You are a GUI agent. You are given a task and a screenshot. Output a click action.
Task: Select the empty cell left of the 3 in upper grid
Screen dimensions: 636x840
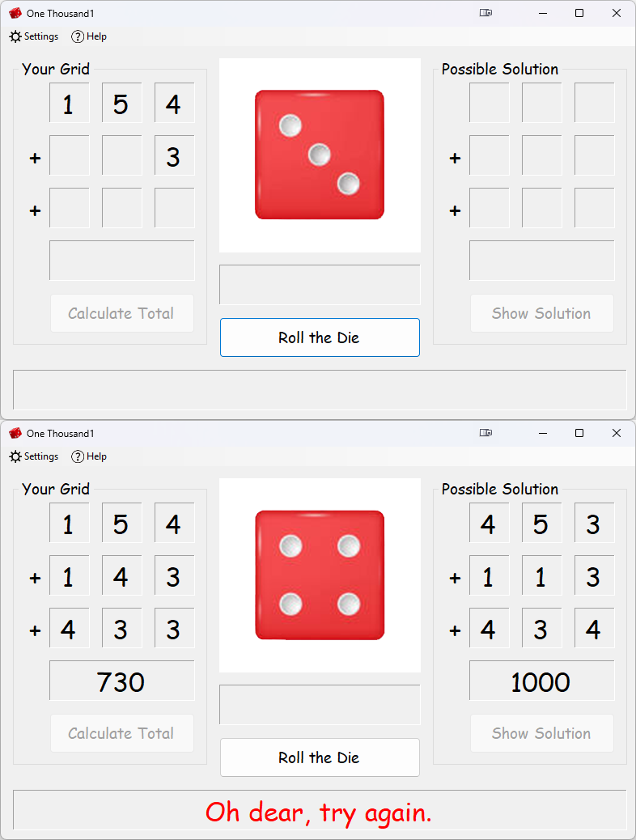click(x=122, y=155)
